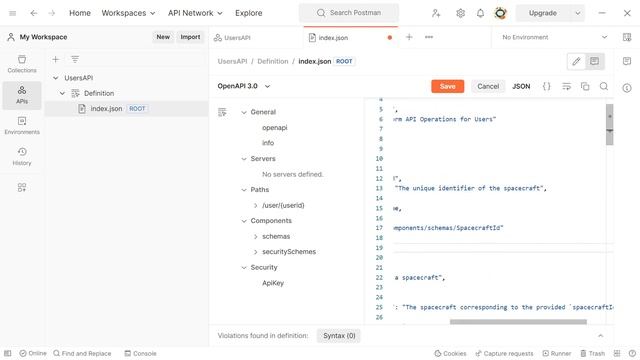
Task: Open the hamburger menu icon
Action: 13,13
